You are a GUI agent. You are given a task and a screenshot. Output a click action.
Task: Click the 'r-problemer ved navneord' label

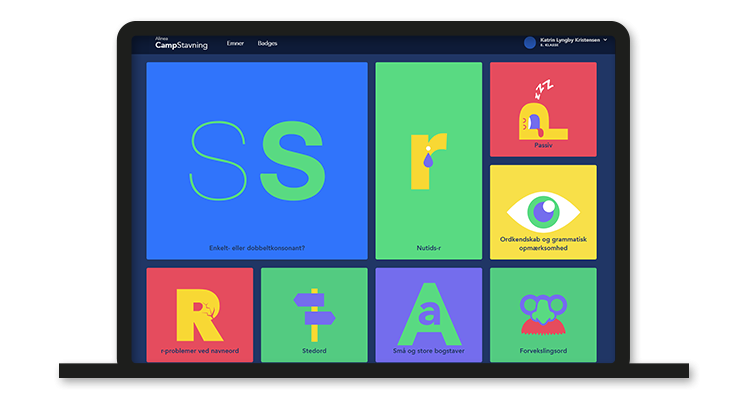(x=200, y=352)
